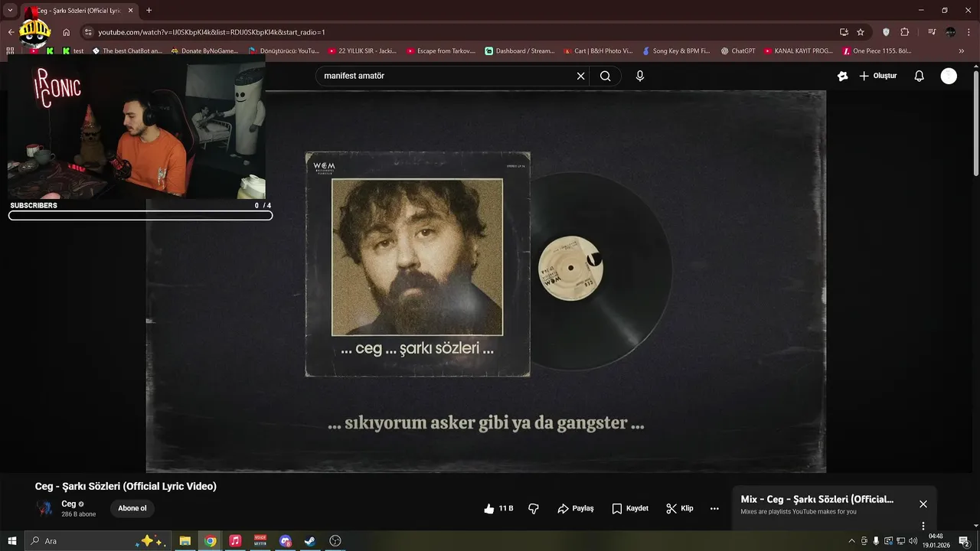The height and width of the screenshot is (551, 980).
Task: Open the 22 YILLIK SIR - Jacki bookmark
Action: pos(362,51)
